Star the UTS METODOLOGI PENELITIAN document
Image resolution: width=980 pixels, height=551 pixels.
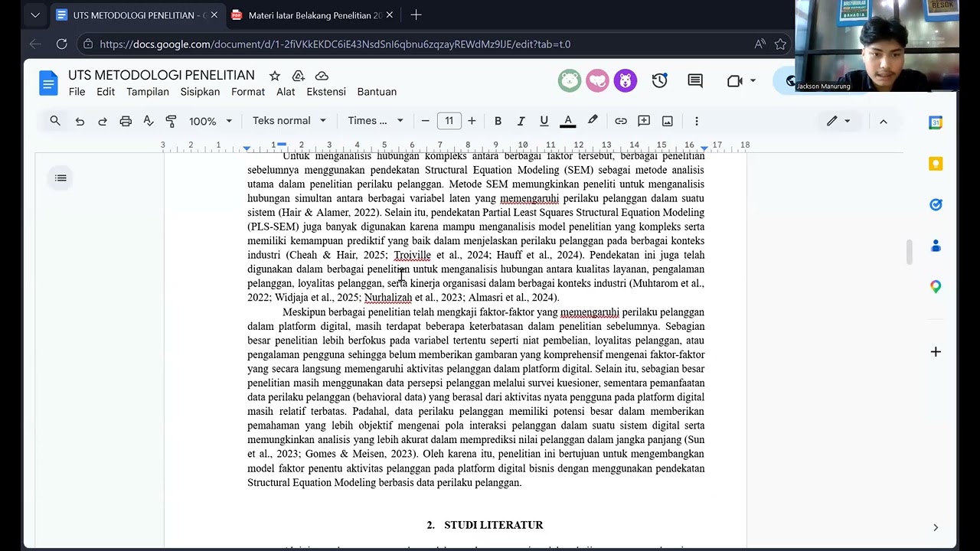point(275,76)
